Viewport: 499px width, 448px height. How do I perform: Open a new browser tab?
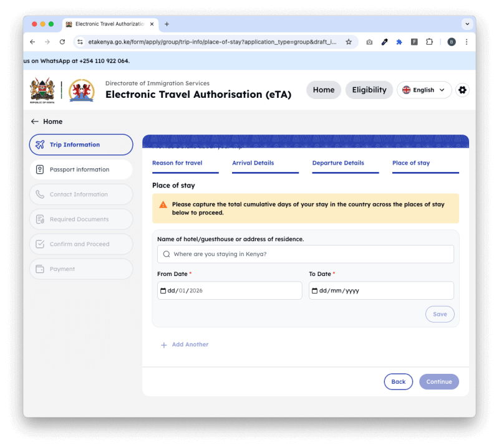[x=167, y=24]
